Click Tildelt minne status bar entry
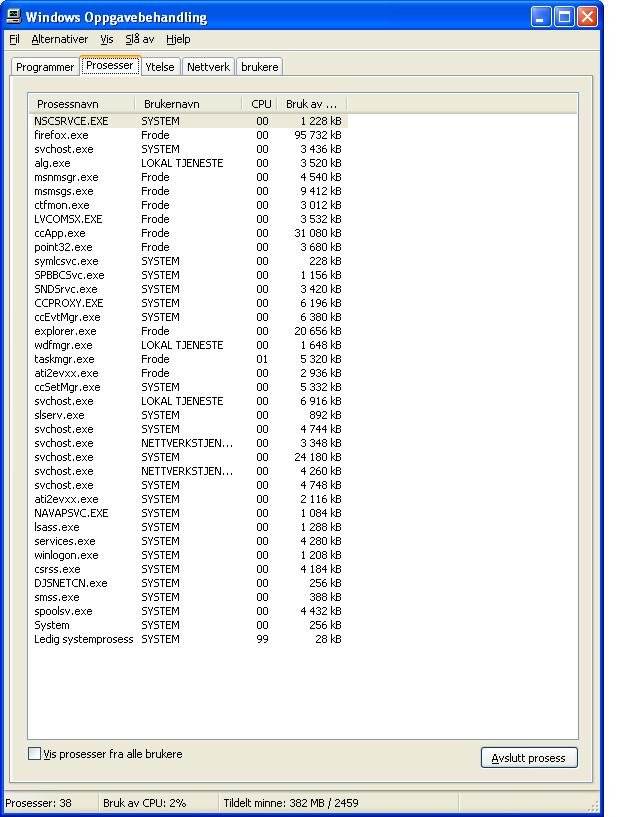This screenshot has height=817, width=640. coord(291,803)
